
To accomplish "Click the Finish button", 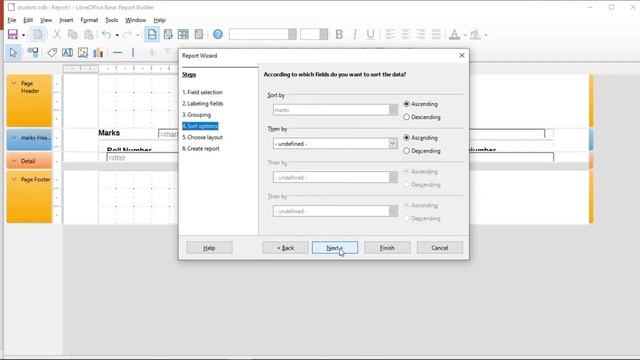I will pos(387,248).
